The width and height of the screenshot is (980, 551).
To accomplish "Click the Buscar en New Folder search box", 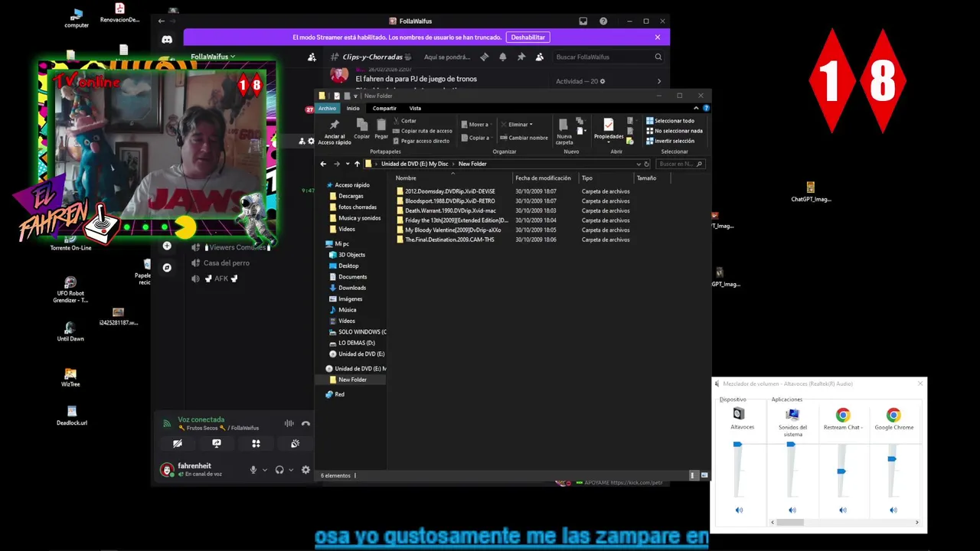I will pyautogui.click(x=679, y=164).
